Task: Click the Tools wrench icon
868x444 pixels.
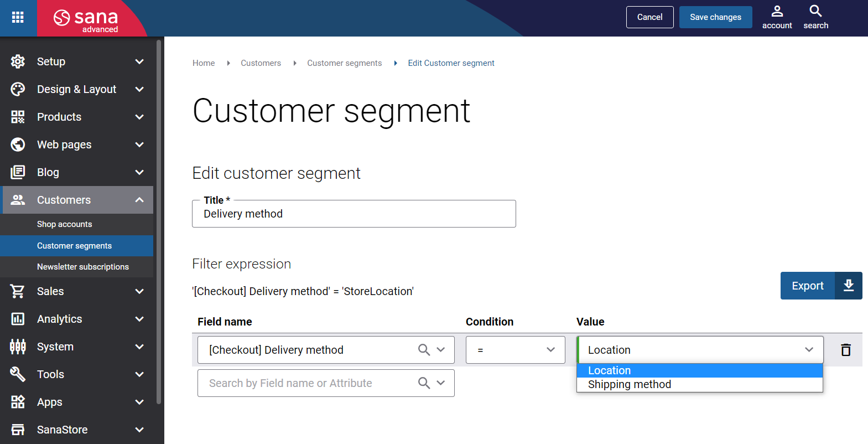Action: tap(18, 374)
